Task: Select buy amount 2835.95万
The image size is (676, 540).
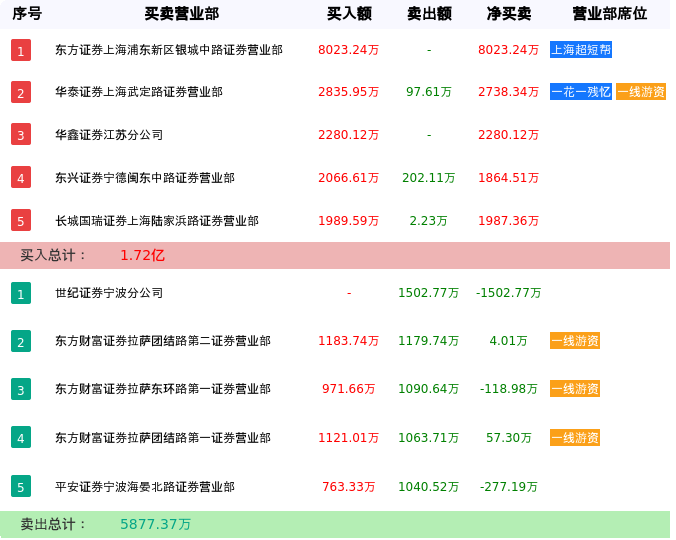Action: click(349, 92)
